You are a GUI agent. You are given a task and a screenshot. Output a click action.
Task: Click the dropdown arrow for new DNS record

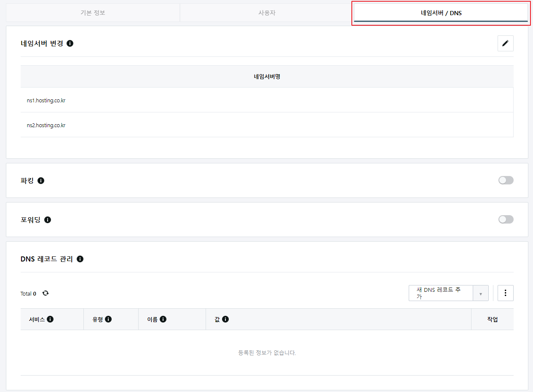[481, 293]
